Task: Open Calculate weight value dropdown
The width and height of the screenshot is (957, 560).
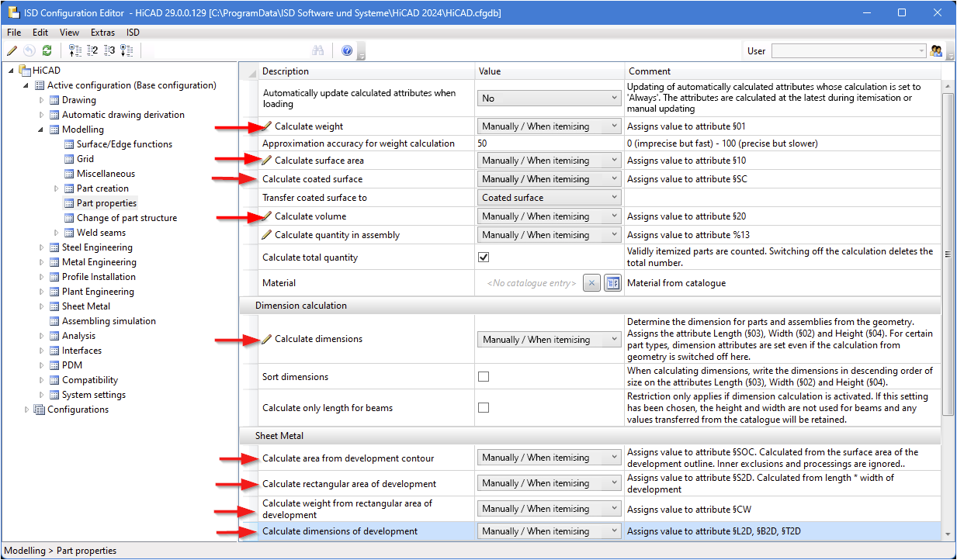Action: [x=550, y=126]
